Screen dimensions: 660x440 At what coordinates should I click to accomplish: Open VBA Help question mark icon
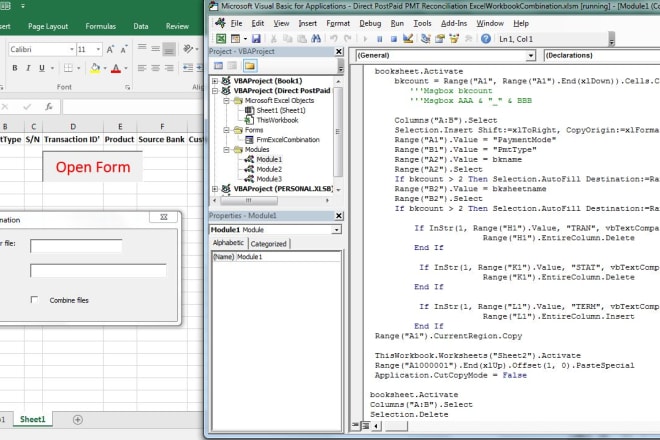click(486, 39)
